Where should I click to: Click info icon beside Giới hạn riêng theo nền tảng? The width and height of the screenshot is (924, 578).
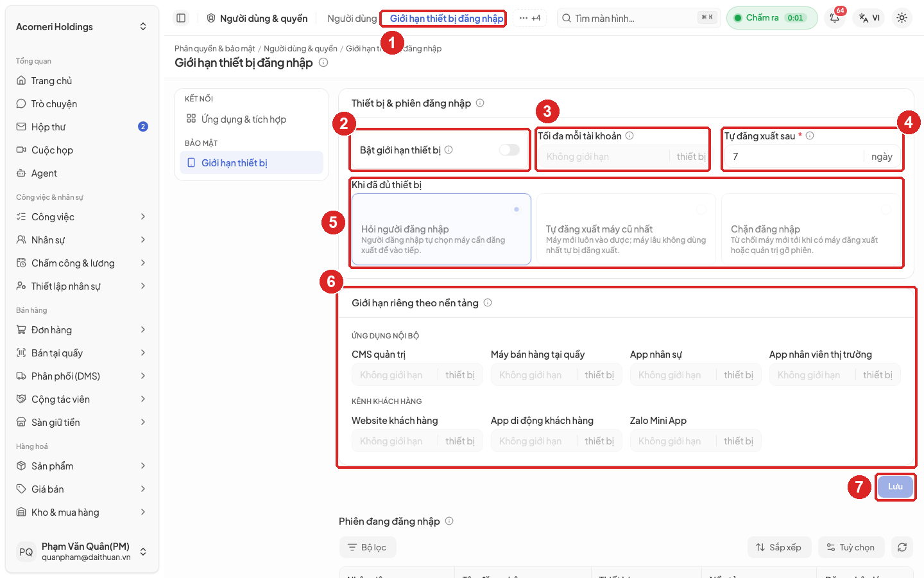pos(488,302)
